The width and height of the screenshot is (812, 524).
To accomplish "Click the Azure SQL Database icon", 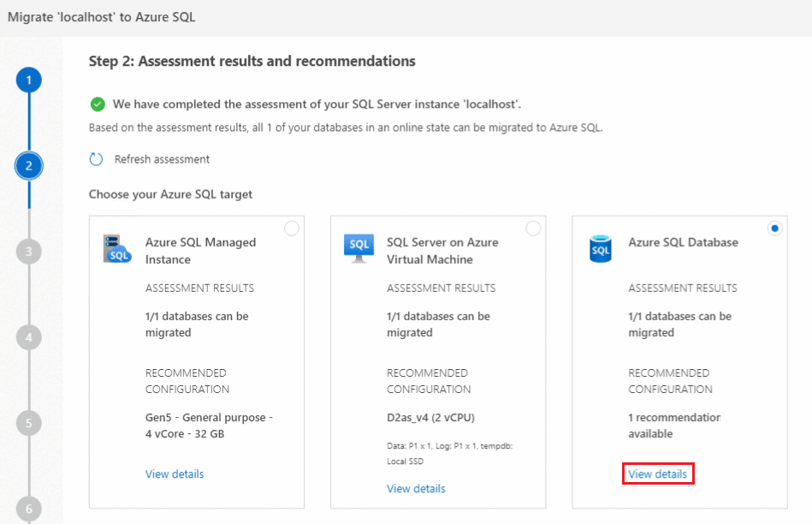I will point(601,249).
